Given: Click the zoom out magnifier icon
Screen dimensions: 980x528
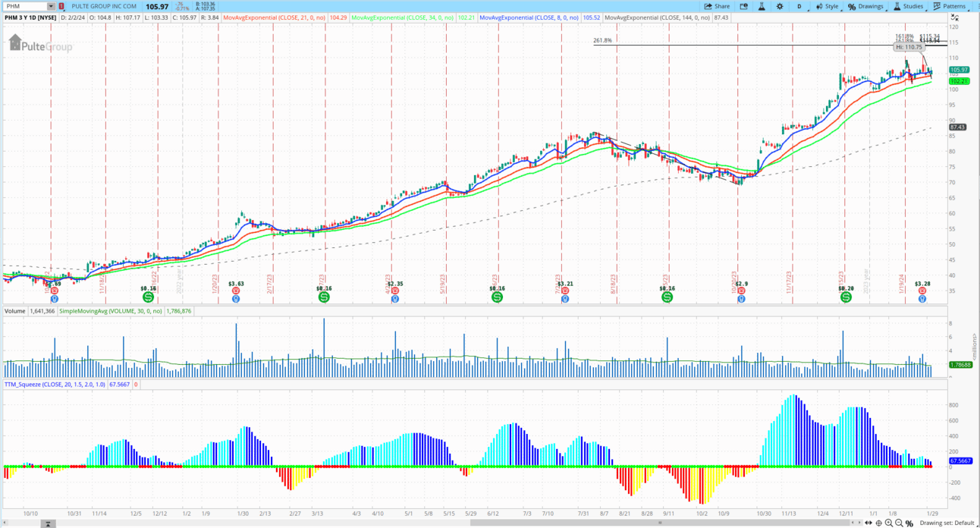Looking at the screenshot, I should tap(899, 523).
